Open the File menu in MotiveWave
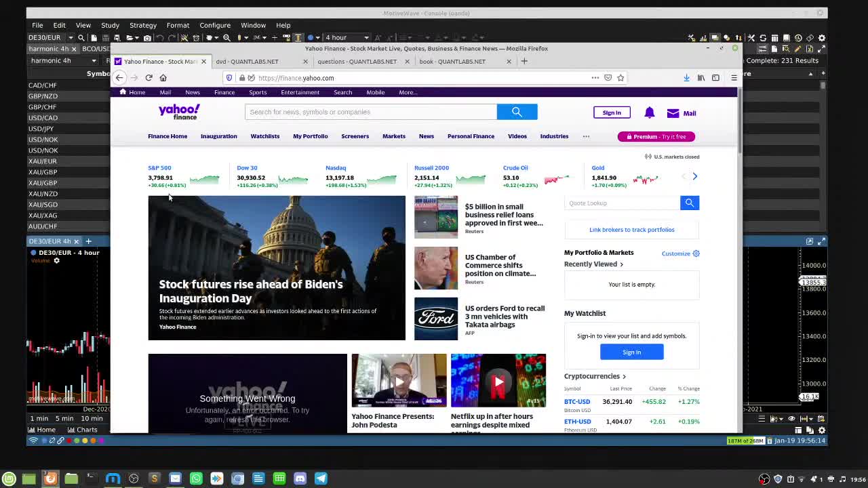868x488 pixels. click(x=37, y=25)
